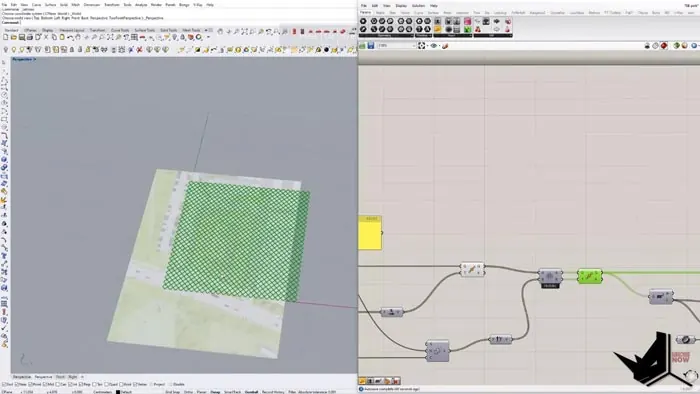Click first icon in Grasshopper bottom canvas toolbar
The width and height of the screenshot is (700, 394).
[x=362, y=381]
